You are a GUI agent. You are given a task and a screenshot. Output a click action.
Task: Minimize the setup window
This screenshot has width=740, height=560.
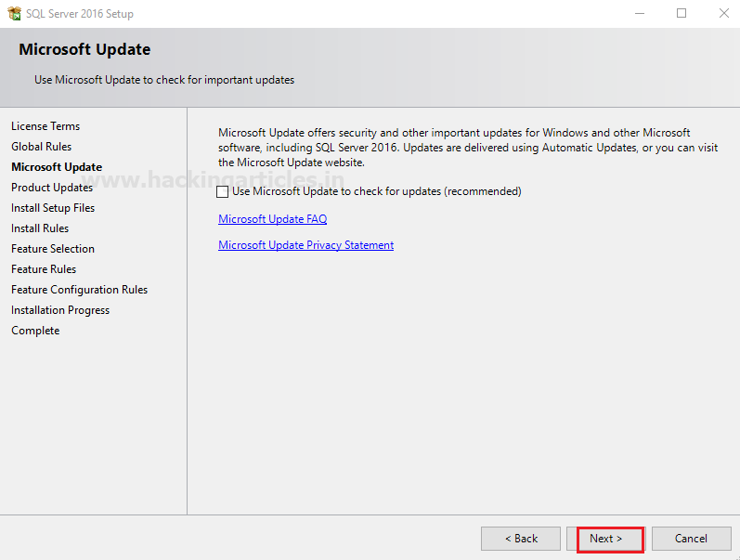pyautogui.click(x=640, y=13)
